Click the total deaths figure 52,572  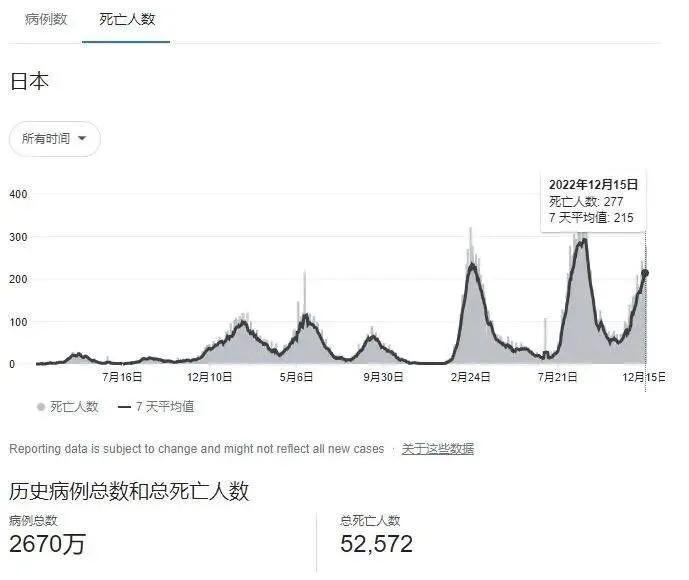(x=377, y=544)
